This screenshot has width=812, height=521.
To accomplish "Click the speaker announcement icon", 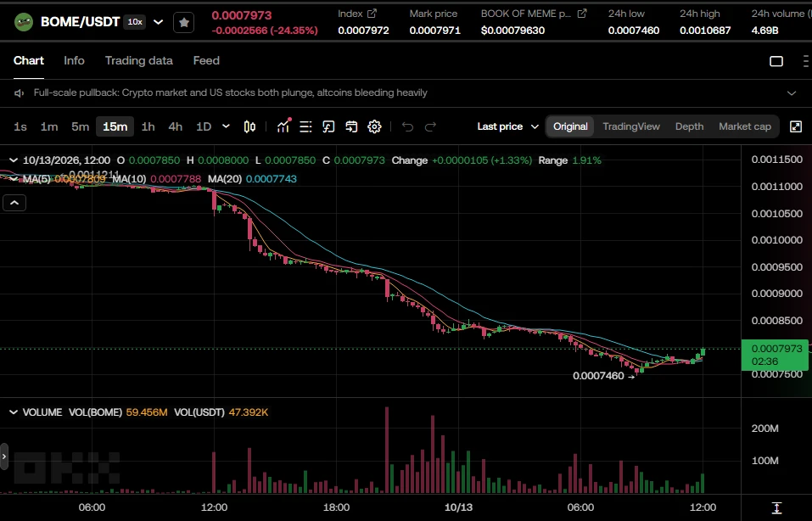I will (20, 92).
